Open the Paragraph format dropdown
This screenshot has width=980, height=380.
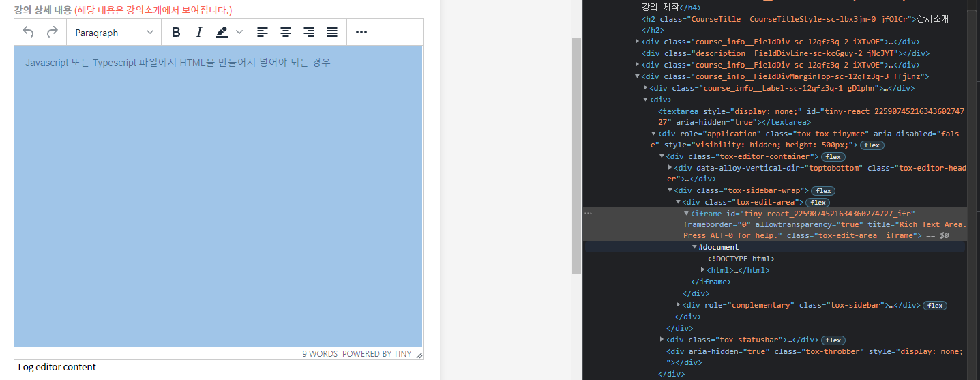tap(114, 32)
